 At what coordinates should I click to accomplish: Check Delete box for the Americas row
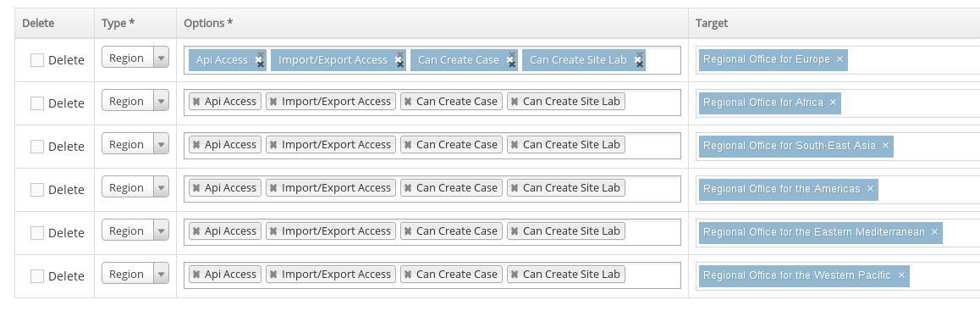37,190
